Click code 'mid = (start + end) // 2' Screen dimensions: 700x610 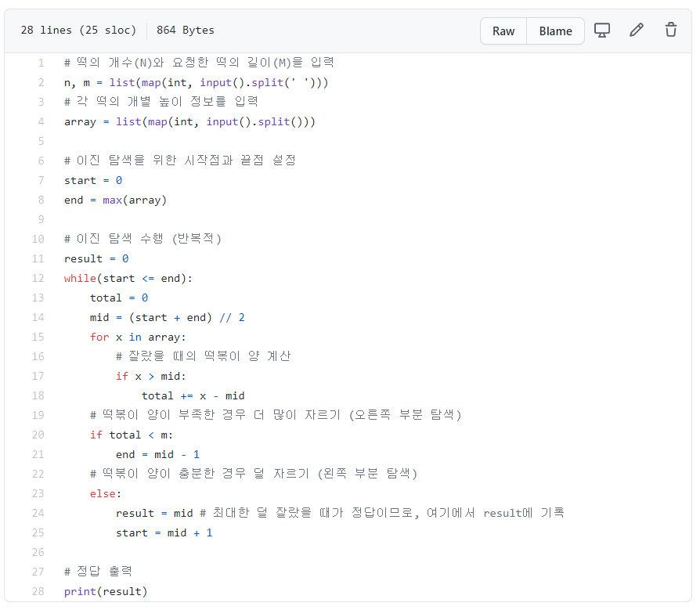coord(168,317)
